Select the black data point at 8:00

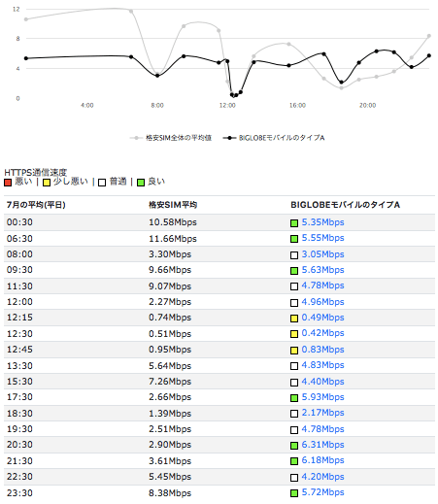[x=157, y=76]
